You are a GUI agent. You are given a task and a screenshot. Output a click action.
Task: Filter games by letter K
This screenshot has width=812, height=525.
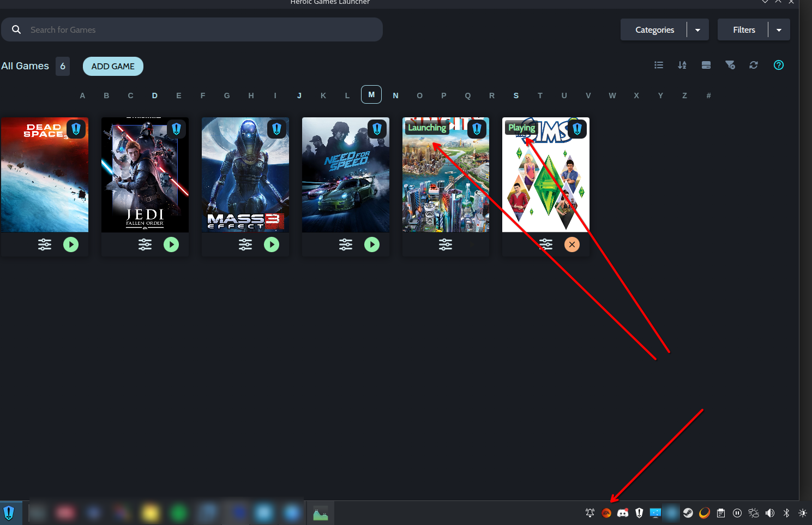(323, 96)
